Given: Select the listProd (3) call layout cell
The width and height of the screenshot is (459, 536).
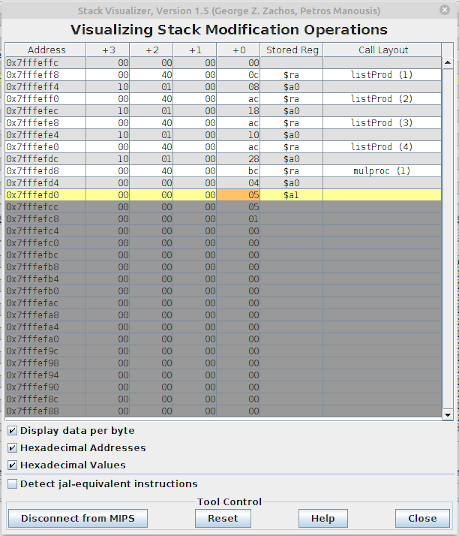Looking at the screenshot, I should tap(382, 123).
